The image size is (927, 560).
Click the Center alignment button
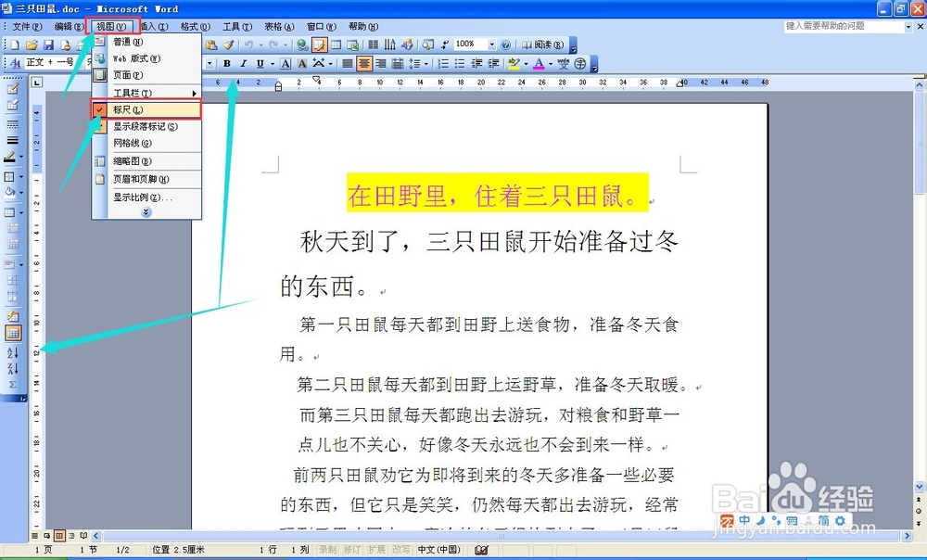click(364, 63)
